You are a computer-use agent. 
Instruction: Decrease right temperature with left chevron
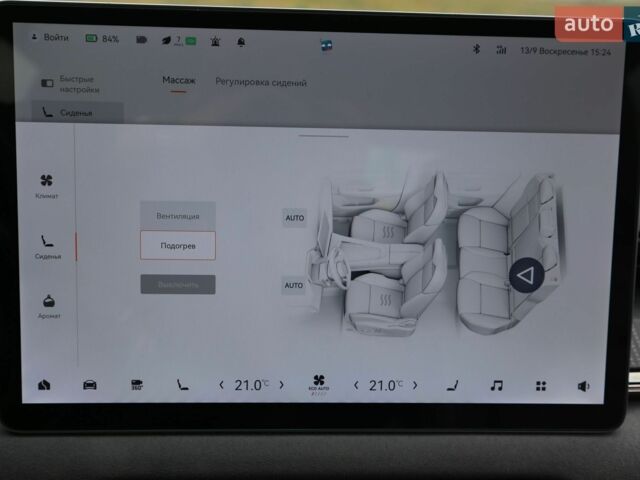pos(356,385)
